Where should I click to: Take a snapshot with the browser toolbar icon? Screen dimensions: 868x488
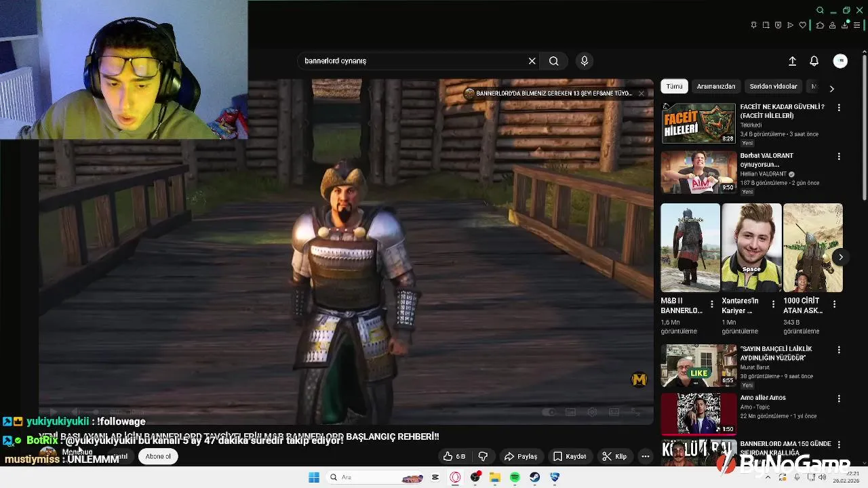click(x=766, y=25)
